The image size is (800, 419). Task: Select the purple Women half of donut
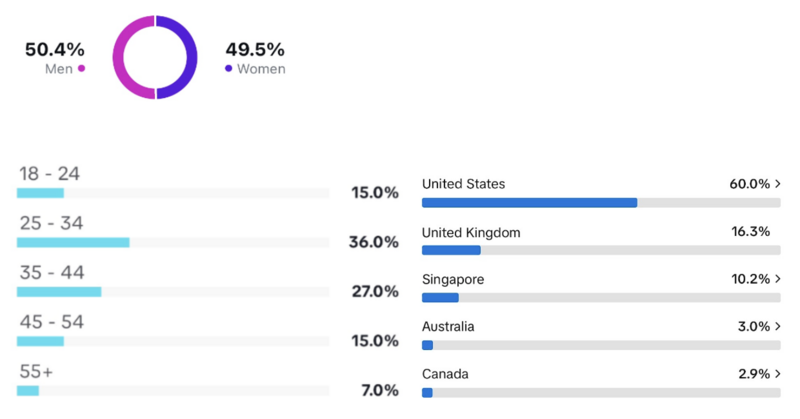tap(177, 57)
